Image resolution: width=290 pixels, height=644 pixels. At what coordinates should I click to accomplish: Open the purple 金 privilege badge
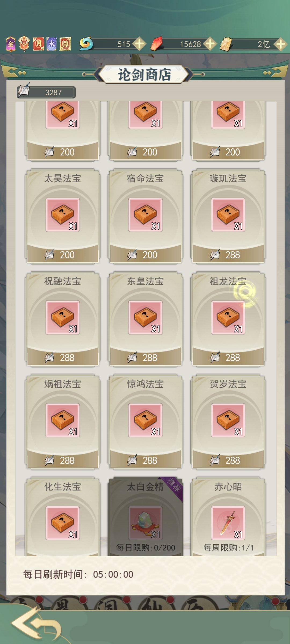(x=11, y=44)
